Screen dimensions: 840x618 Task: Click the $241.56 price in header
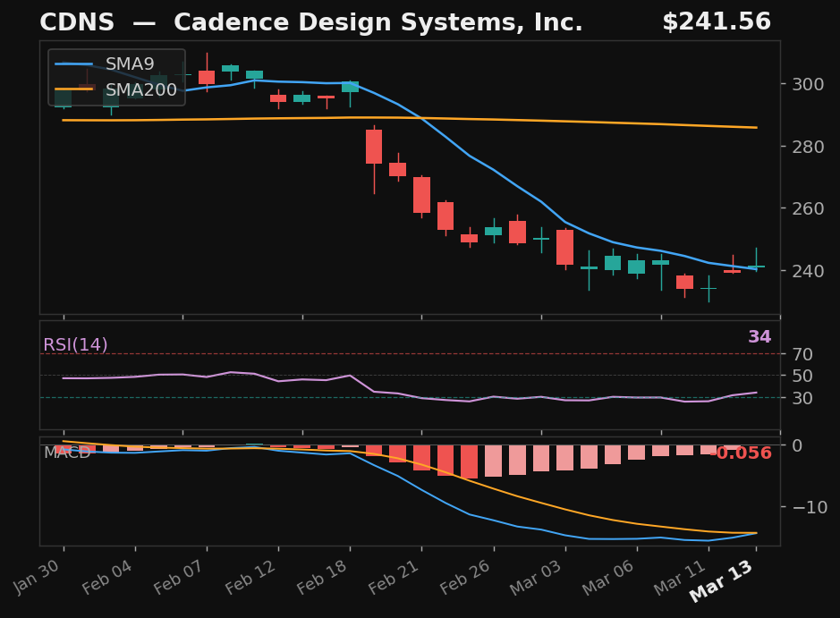point(717,22)
